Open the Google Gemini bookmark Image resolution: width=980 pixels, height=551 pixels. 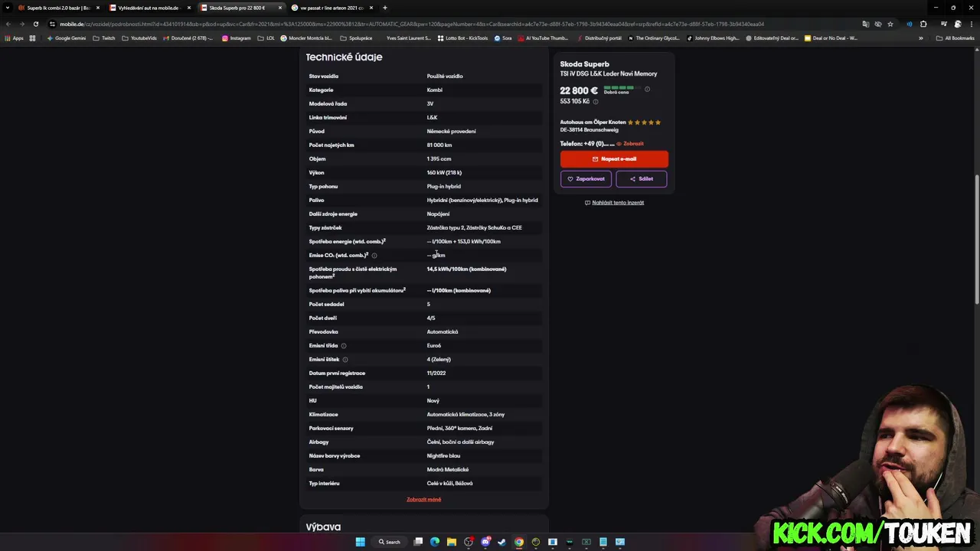click(67, 37)
